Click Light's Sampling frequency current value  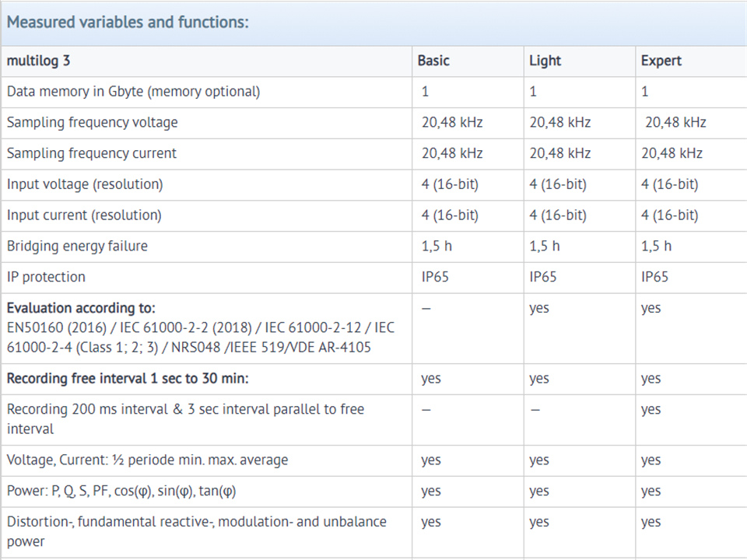tap(560, 153)
